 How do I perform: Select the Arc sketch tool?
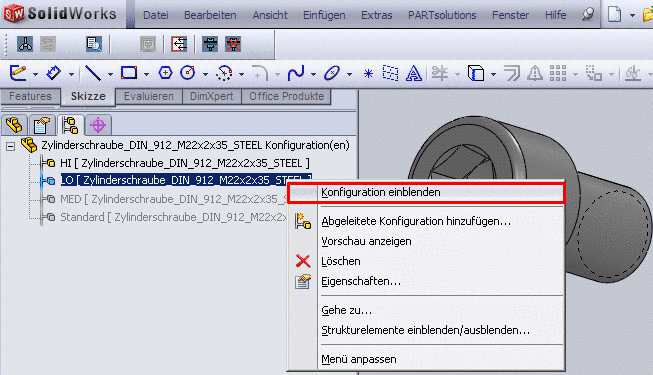(x=224, y=73)
